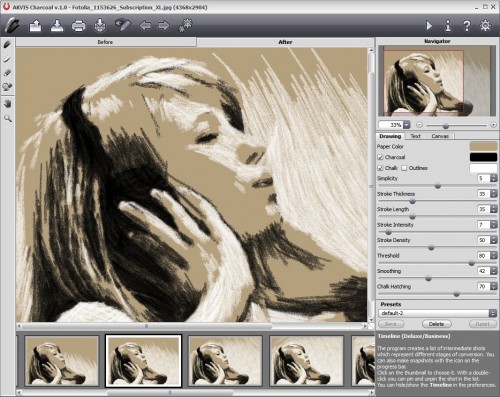Click the timeline horizontal scrollbar

pos(195,393)
